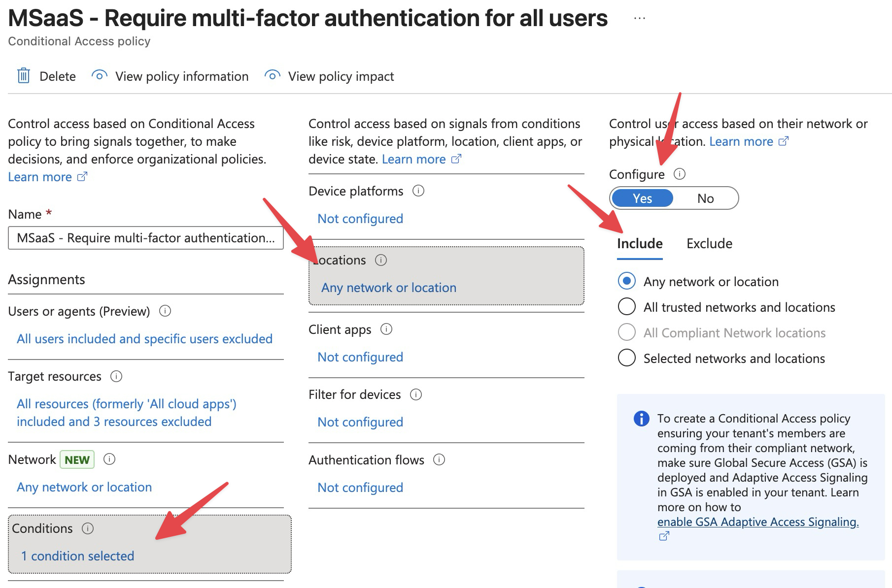Click the info icon next to Configure
892x588 pixels.
coord(680,174)
